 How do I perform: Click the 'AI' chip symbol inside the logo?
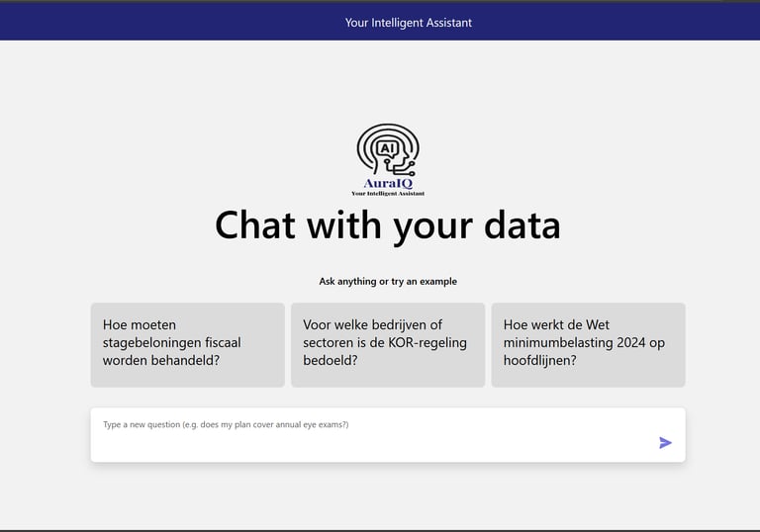click(387, 147)
